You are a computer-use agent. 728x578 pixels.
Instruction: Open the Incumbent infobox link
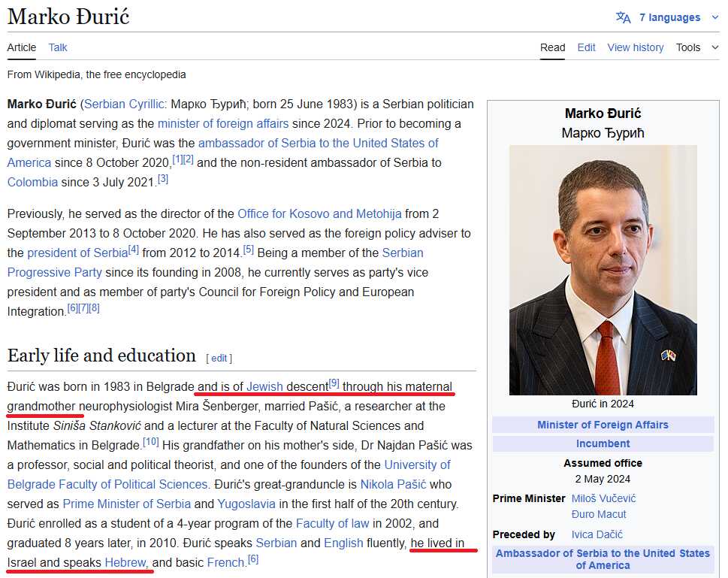click(603, 443)
